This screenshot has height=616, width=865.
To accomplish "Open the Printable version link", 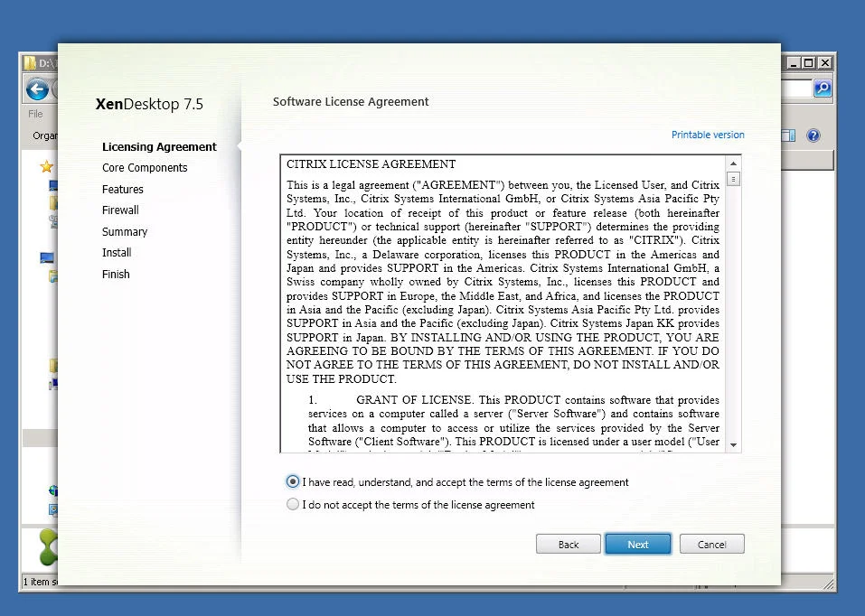I will pos(708,135).
